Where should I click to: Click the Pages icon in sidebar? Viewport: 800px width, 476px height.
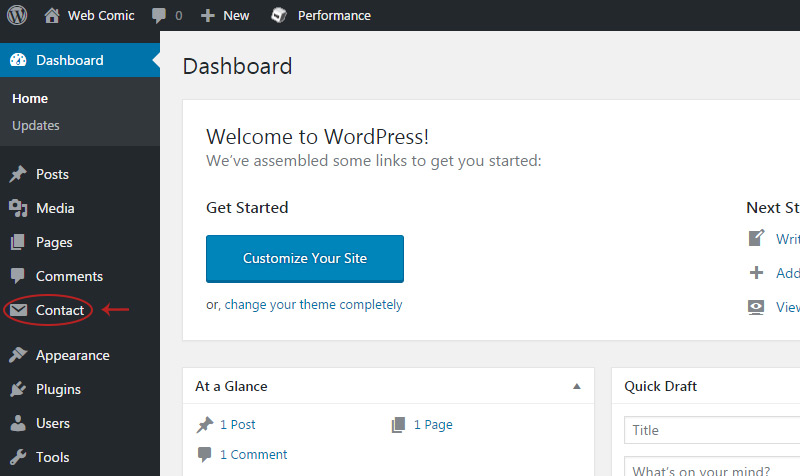click(18, 242)
